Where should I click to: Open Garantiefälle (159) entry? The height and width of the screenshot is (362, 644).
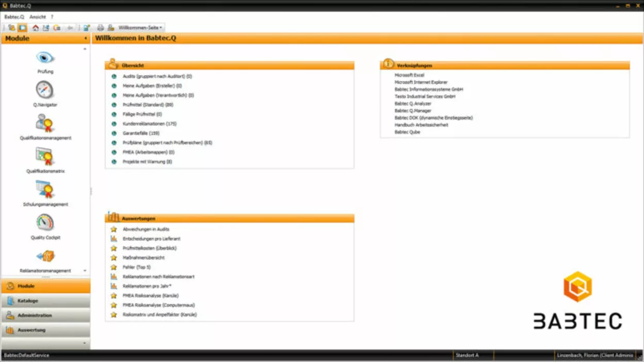coord(141,133)
